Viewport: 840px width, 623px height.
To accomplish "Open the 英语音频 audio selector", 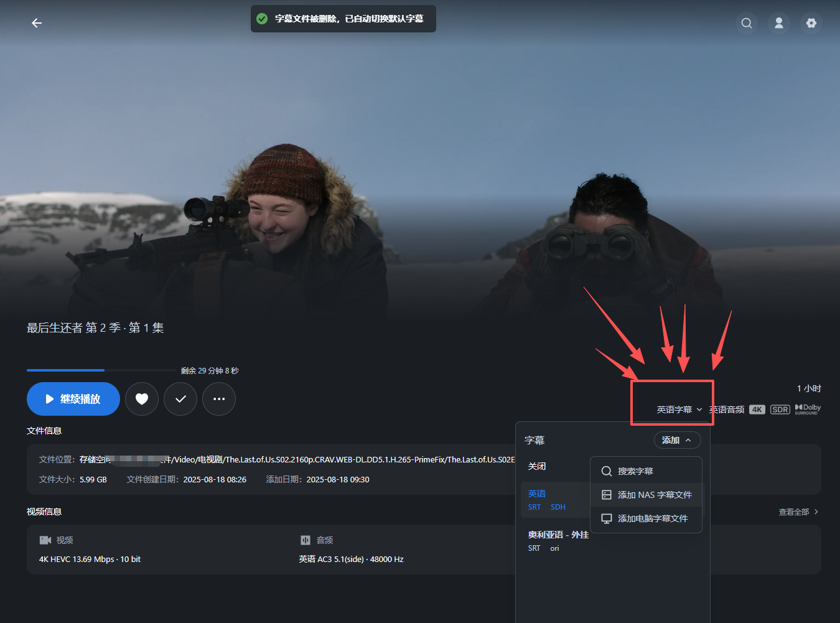I will pos(727,410).
